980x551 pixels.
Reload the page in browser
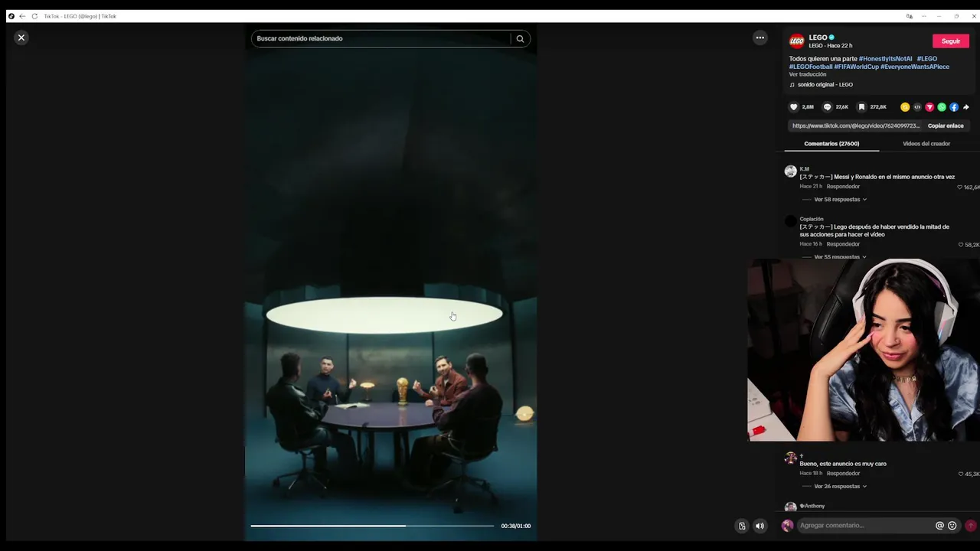(34, 16)
